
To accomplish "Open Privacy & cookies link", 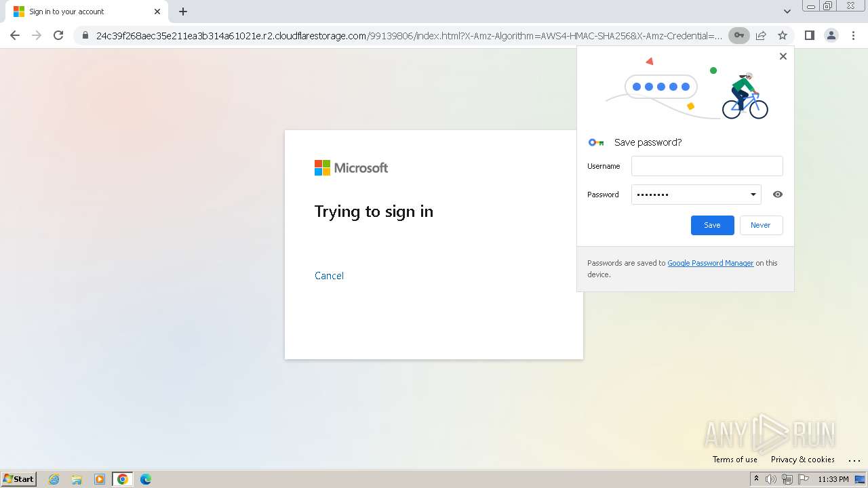I will 802,460.
